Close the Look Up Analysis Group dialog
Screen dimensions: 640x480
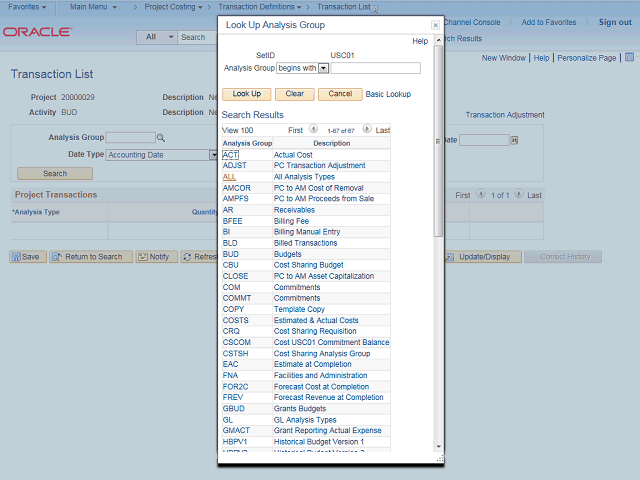(x=436, y=25)
